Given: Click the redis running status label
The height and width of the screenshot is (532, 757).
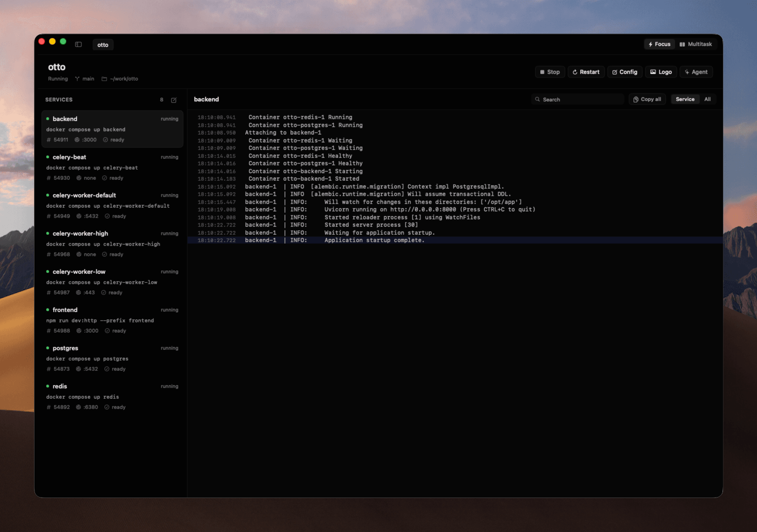Looking at the screenshot, I should coord(170,387).
